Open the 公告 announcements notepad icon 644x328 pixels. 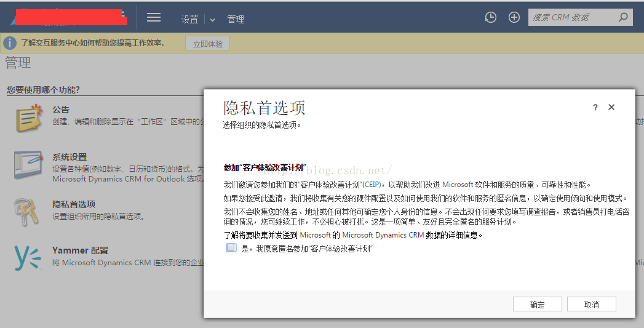[29, 118]
